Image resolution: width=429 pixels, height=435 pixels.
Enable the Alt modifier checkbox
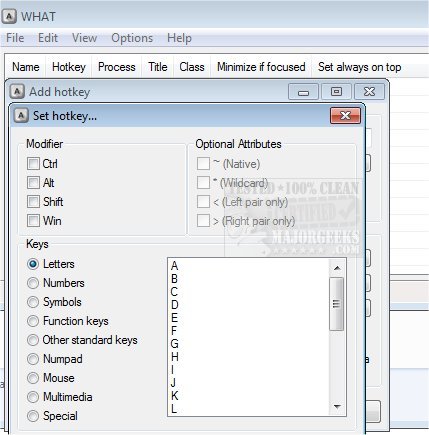pyautogui.click(x=33, y=183)
